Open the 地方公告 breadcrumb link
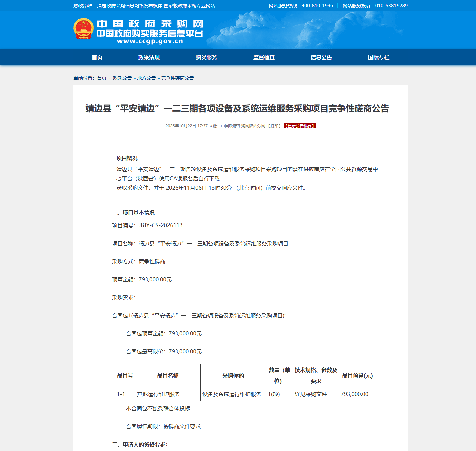The height and width of the screenshot is (451, 476). pyautogui.click(x=146, y=78)
